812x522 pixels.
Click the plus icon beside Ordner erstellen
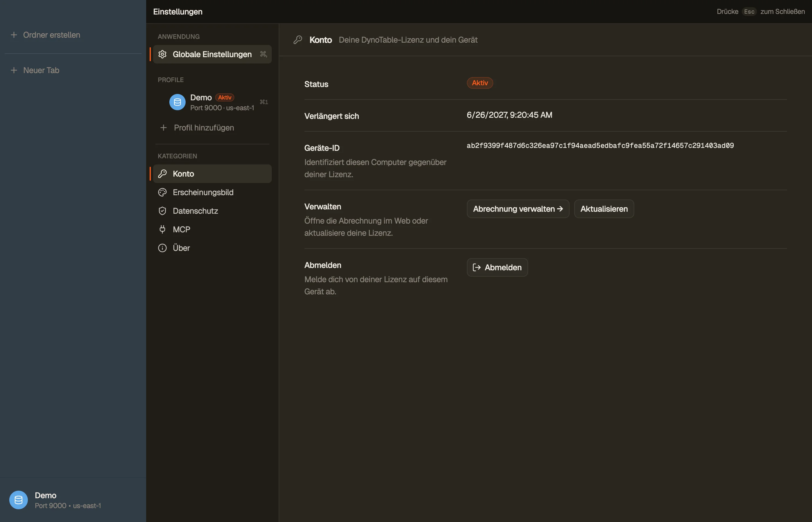pos(14,35)
